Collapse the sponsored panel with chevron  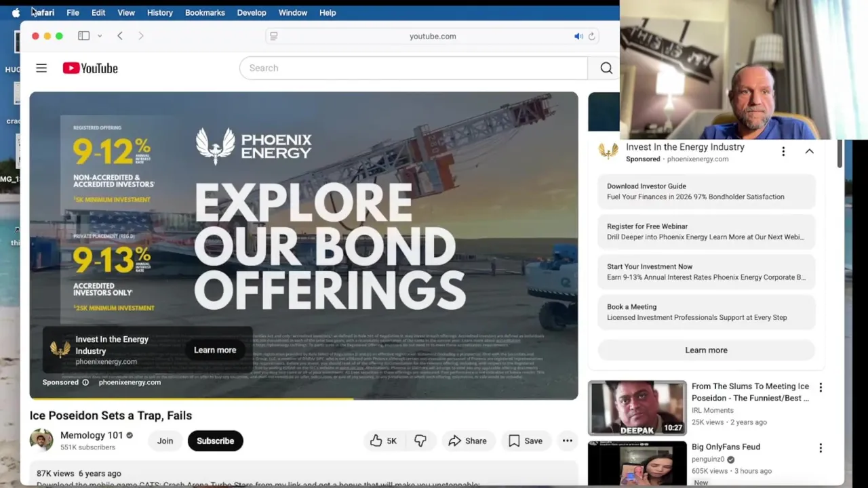pyautogui.click(x=810, y=151)
